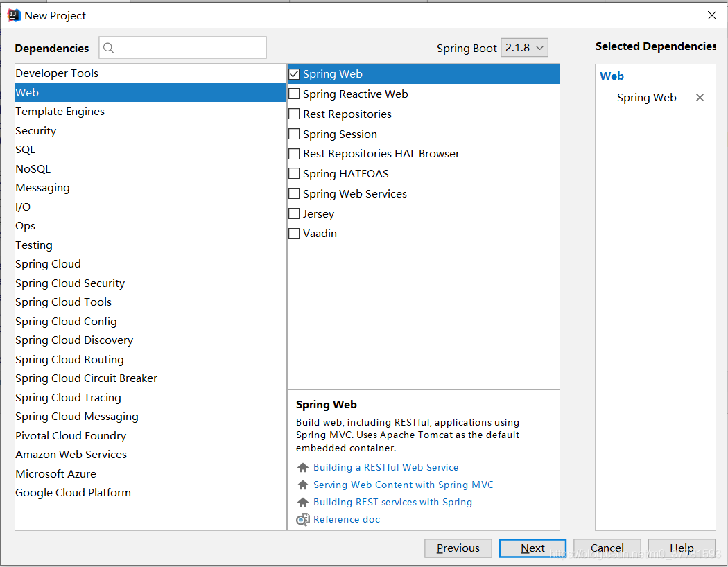728x567 pixels.
Task: Click the IntelliJ logo in title bar
Action: (x=14, y=15)
